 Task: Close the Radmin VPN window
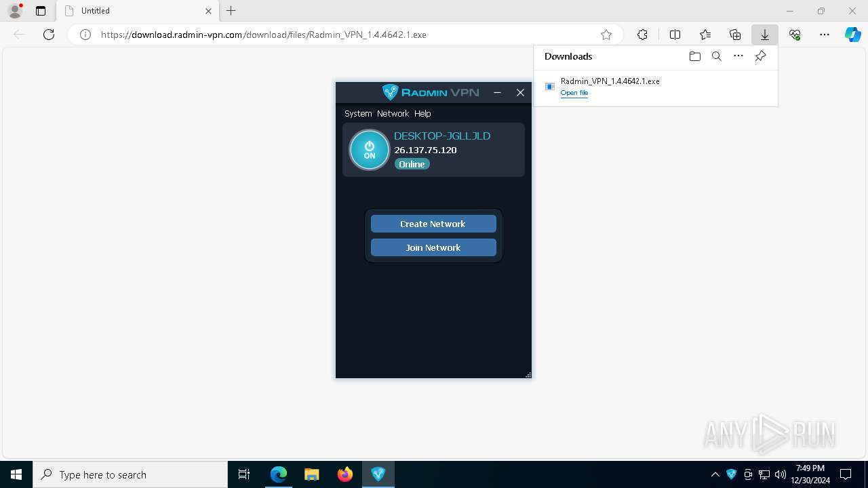coord(521,92)
